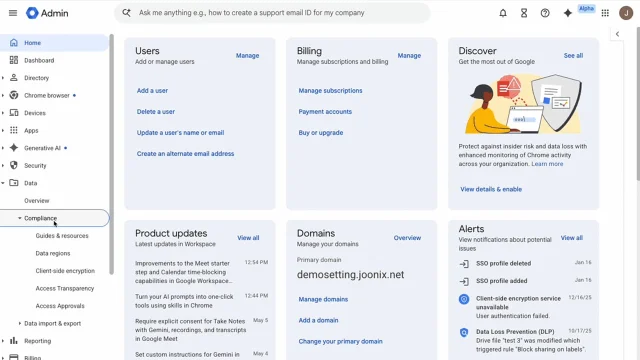Click the Add a user link
640x360 pixels.
point(152,91)
